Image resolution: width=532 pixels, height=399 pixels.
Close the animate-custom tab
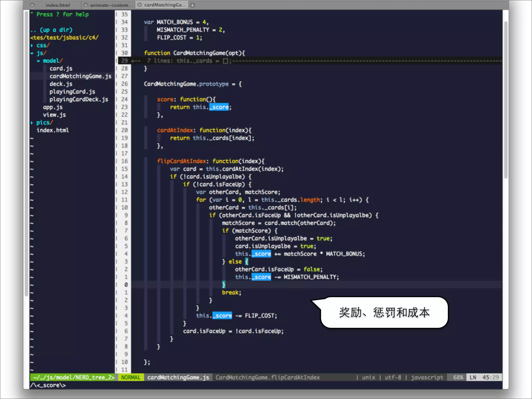click(86, 5)
